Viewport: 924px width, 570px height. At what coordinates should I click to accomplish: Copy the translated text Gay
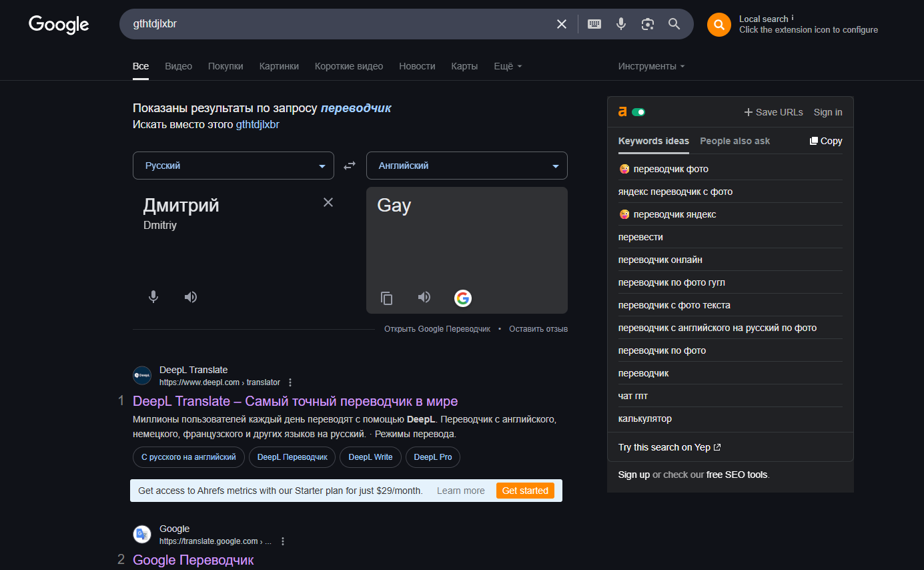click(387, 298)
